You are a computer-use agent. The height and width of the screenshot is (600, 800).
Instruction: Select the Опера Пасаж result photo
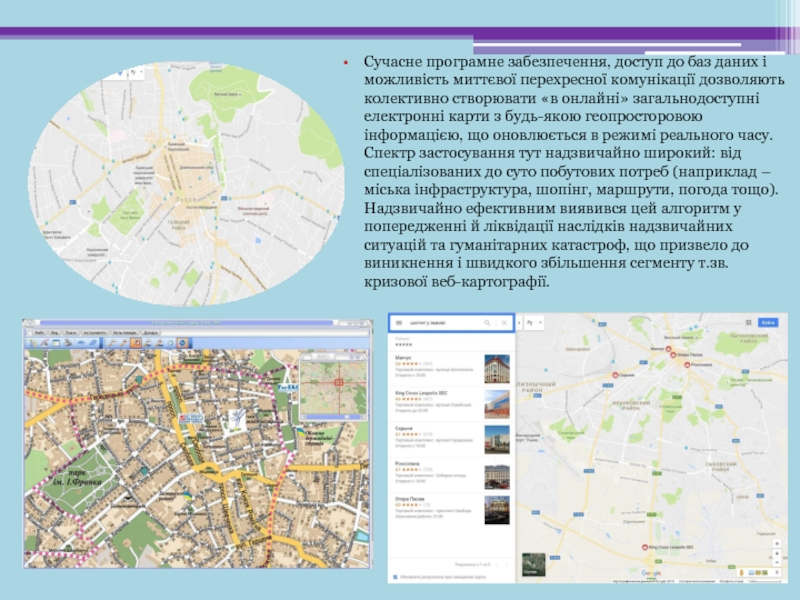[496, 510]
